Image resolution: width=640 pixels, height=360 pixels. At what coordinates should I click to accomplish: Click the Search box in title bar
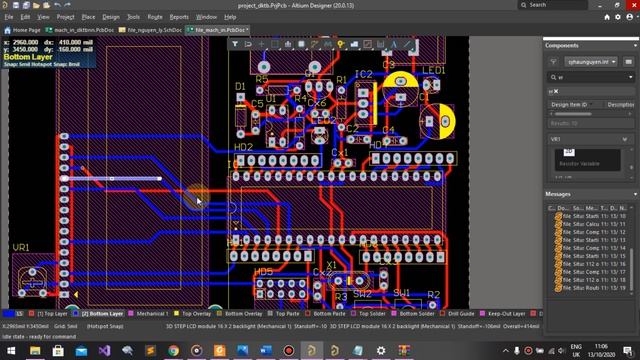tap(553, 5)
